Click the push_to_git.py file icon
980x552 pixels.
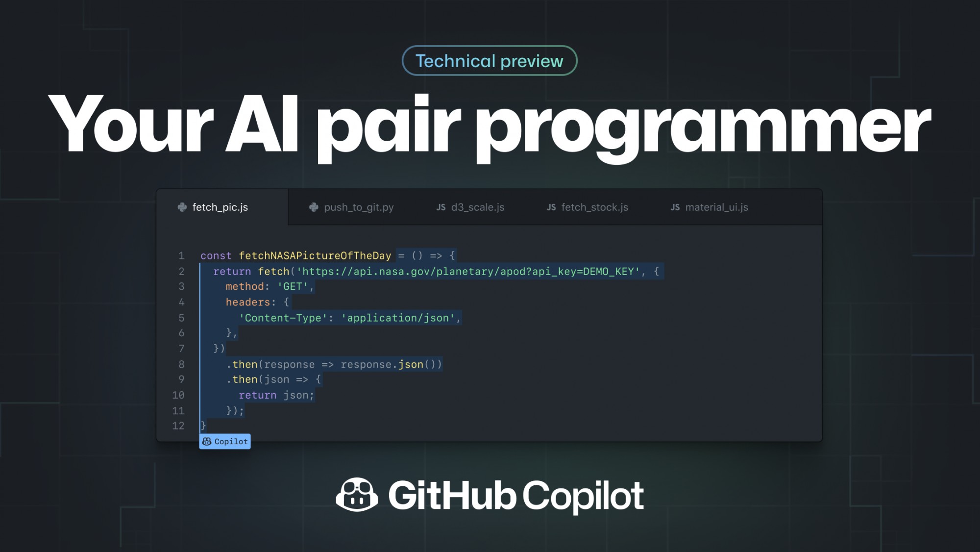coord(314,207)
